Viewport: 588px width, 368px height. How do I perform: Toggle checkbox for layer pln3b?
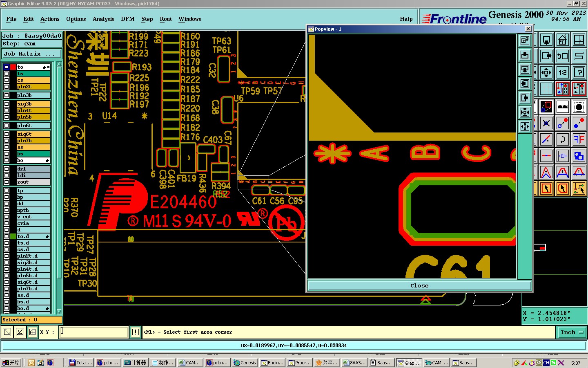pyautogui.click(x=7, y=95)
